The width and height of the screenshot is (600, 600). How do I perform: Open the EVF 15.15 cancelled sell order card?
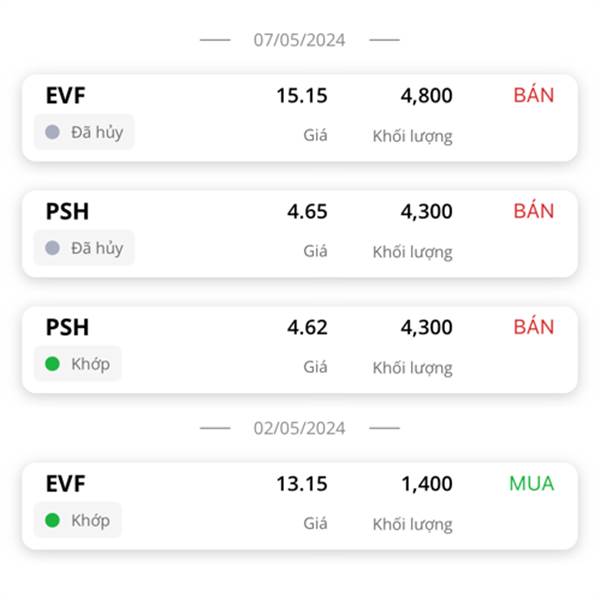pos(300,118)
